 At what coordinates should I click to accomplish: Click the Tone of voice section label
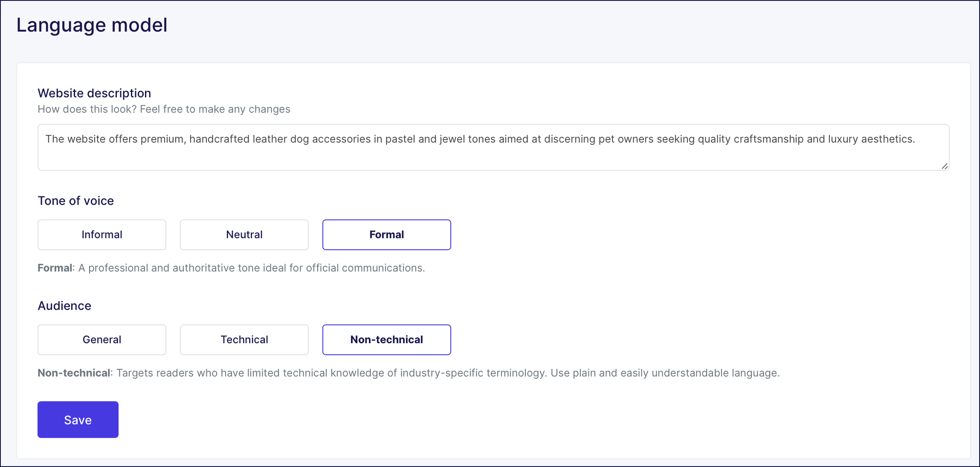coord(75,201)
